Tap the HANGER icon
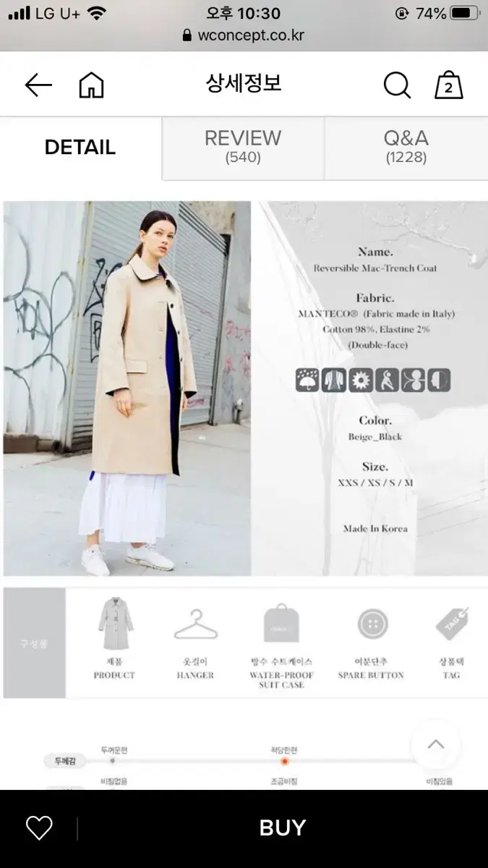 (195, 624)
